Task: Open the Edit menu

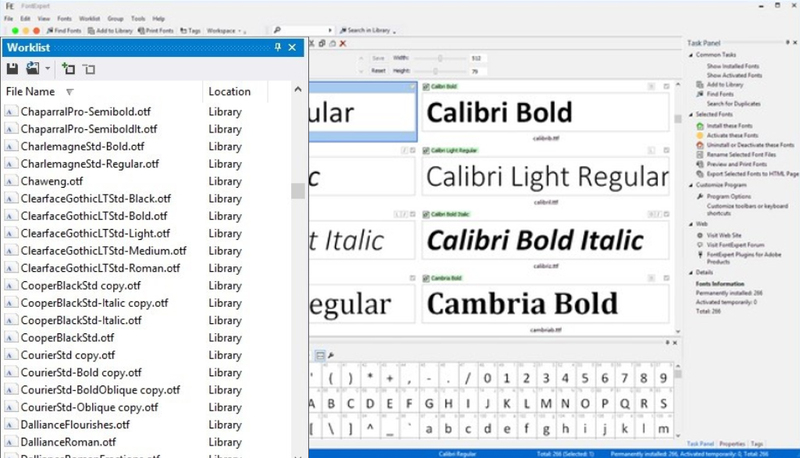Action: point(26,18)
